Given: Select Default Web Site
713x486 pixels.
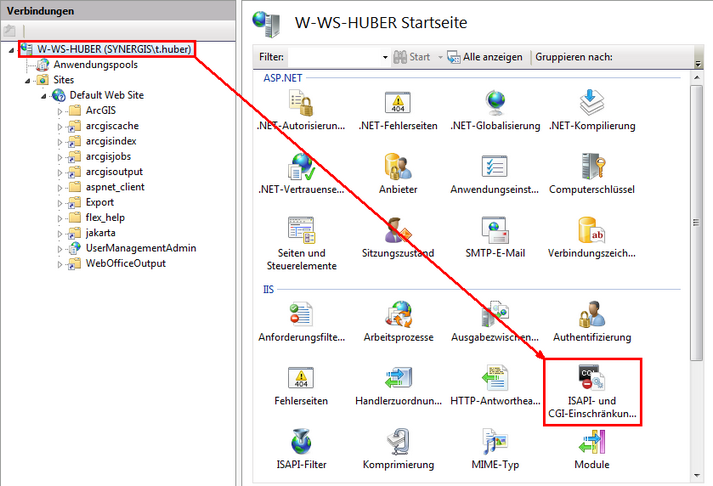Looking at the screenshot, I should [x=106, y=95].
